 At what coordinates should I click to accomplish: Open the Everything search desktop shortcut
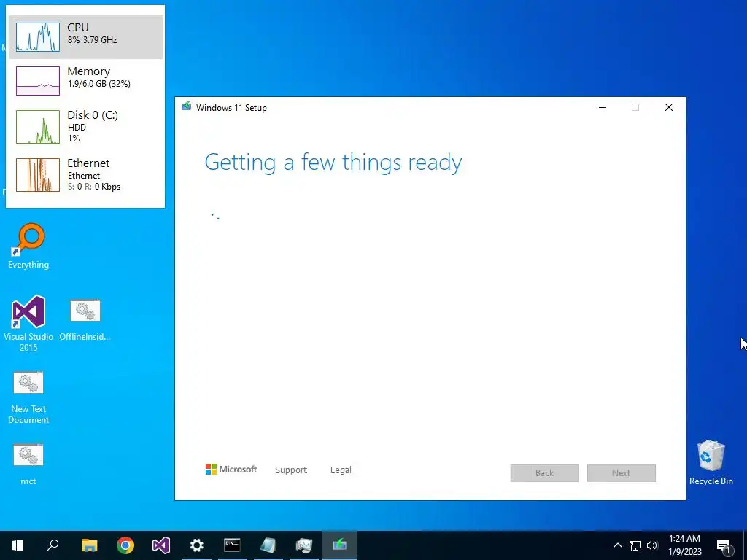28,246
